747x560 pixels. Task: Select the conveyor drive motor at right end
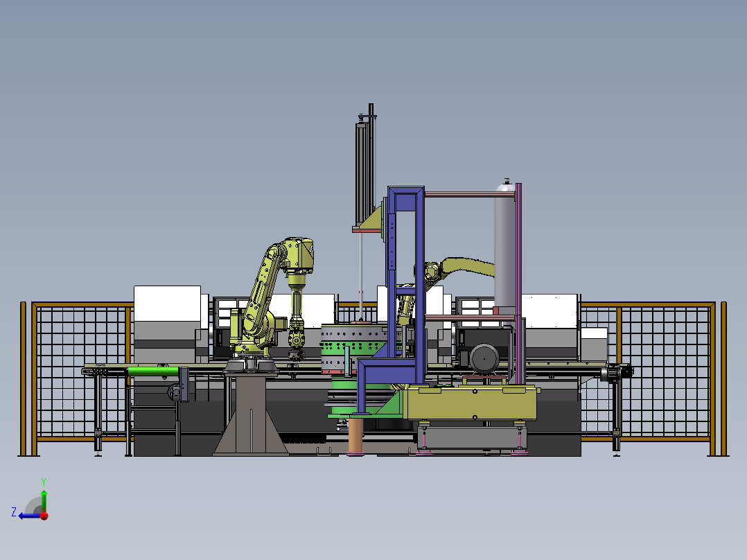coord(617,372)
